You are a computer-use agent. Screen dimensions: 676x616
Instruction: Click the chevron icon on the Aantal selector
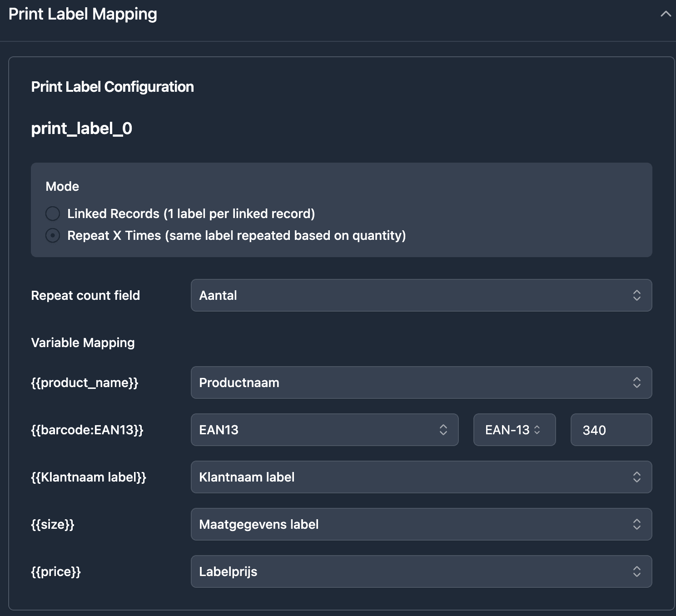[637, 295]
